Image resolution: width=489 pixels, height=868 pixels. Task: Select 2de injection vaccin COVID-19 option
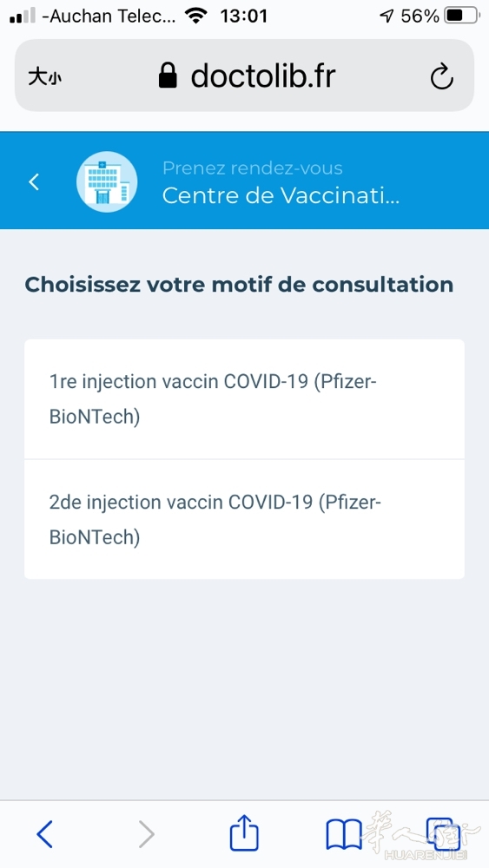coord(244,519)
